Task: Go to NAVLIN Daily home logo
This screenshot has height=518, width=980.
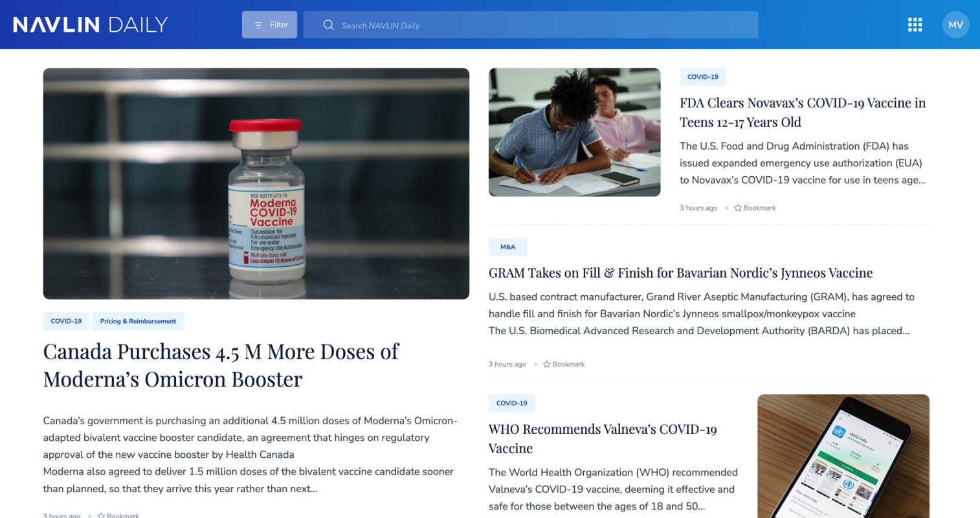Action: [91, 25]
